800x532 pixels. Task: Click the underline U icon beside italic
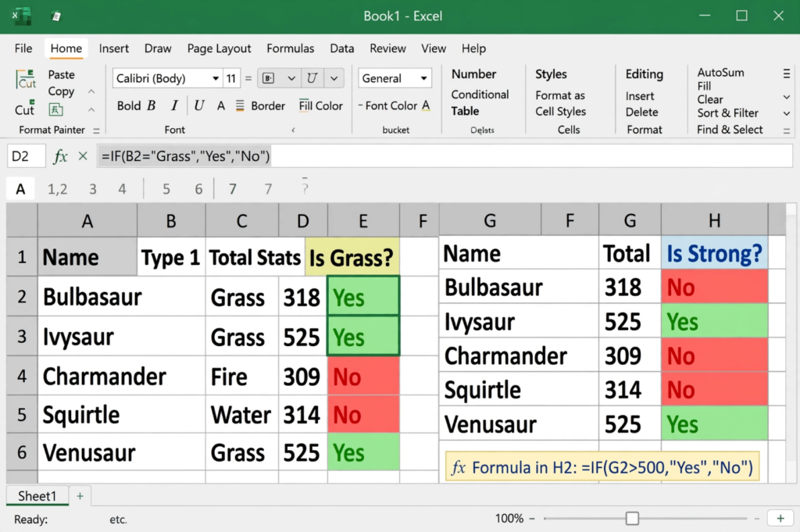click(x=199, y=105)
